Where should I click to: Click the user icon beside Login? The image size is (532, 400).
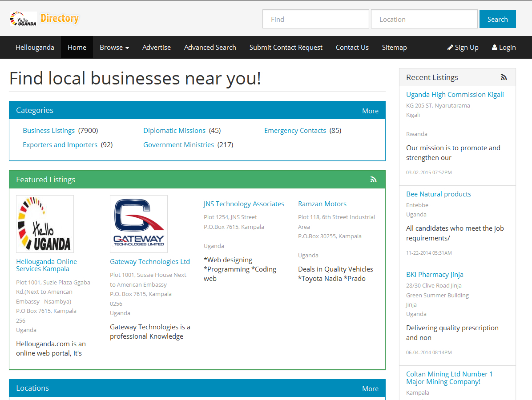tap(494, 48)
